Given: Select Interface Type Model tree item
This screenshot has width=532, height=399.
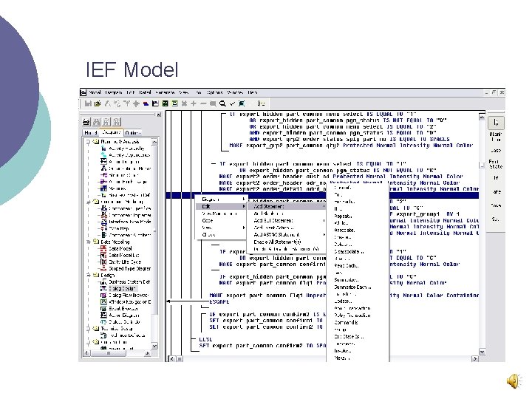Looking at the screenshot, I should click(129, 222).
